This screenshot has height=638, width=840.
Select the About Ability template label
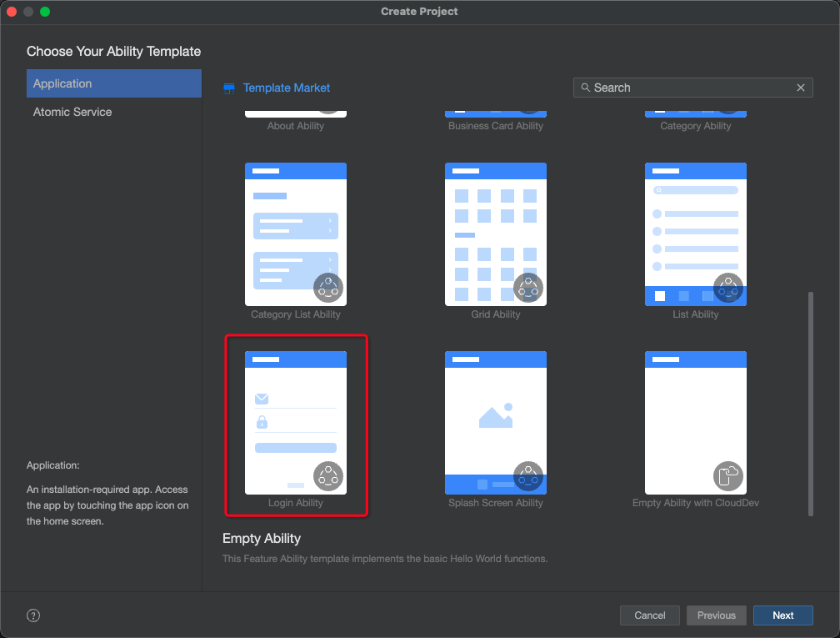(x=296, y=126)
